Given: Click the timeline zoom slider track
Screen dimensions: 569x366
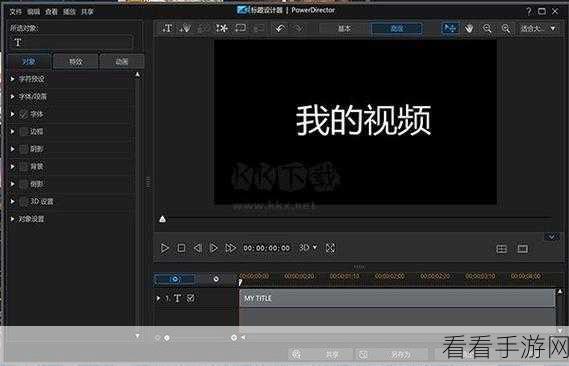Looking at the screenshot, I should [200, 338].
